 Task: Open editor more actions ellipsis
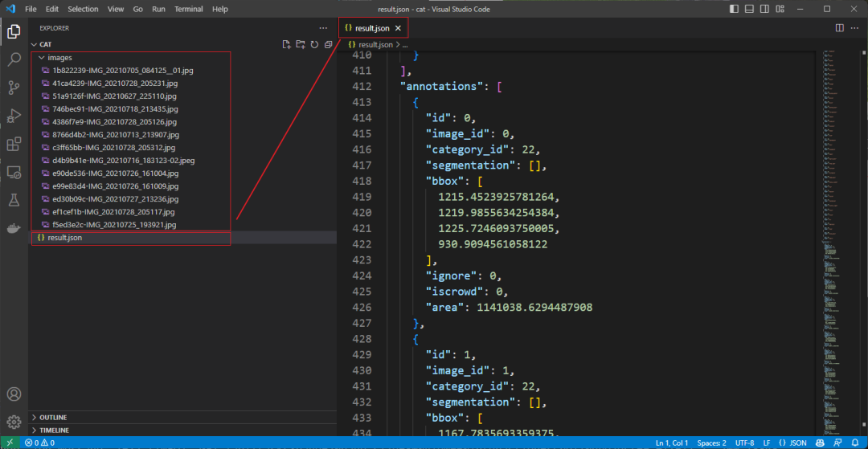[x=855, y=27]
